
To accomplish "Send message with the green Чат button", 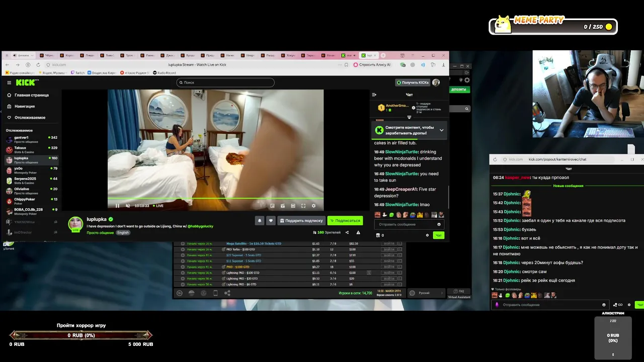I will coord(438,235).
